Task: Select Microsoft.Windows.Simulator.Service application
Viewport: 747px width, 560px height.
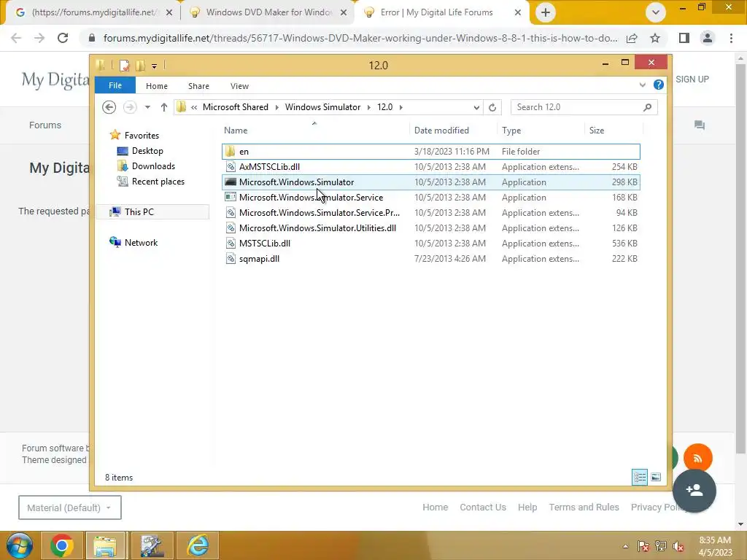Action: coord(430,197)
